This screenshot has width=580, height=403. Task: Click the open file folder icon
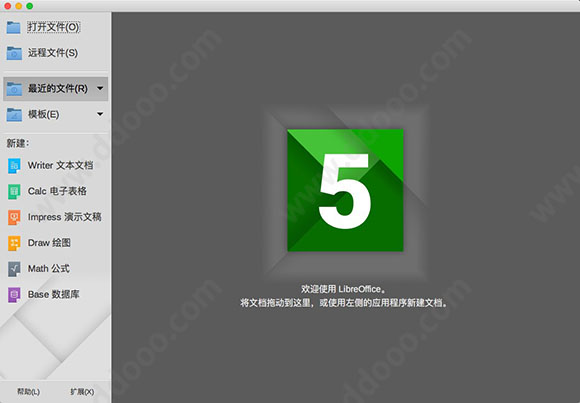point(14,27)
